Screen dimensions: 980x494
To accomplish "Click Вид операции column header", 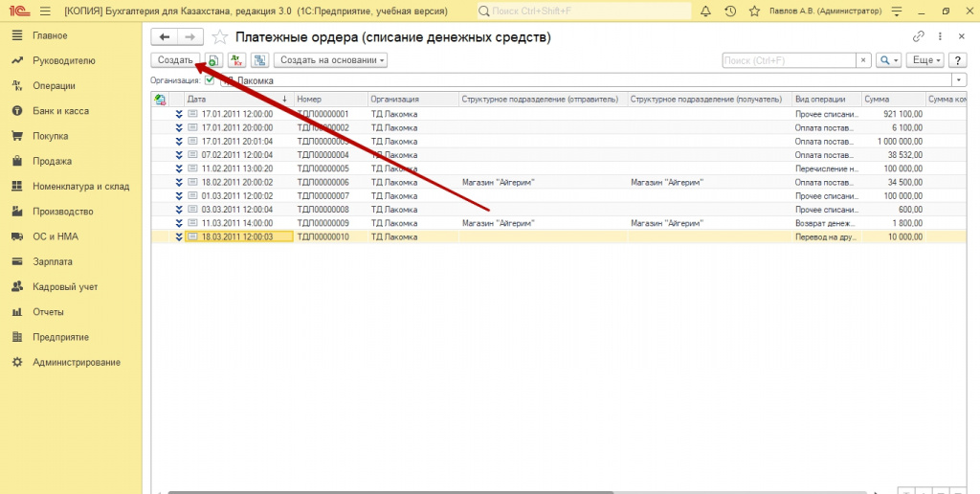I will (827, 100).
